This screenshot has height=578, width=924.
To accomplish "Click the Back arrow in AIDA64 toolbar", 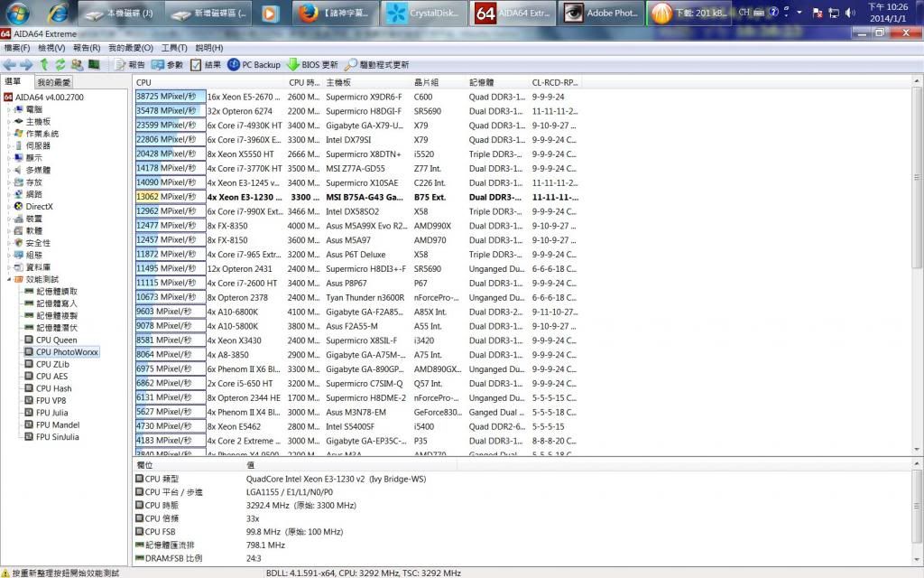I will pyautogui.click(x=9, y=65).
